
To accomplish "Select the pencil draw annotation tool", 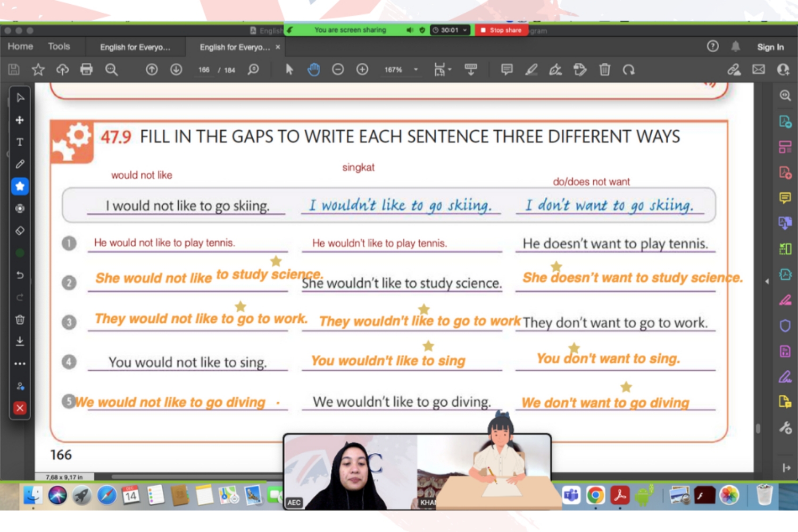I will pos(20,164).
